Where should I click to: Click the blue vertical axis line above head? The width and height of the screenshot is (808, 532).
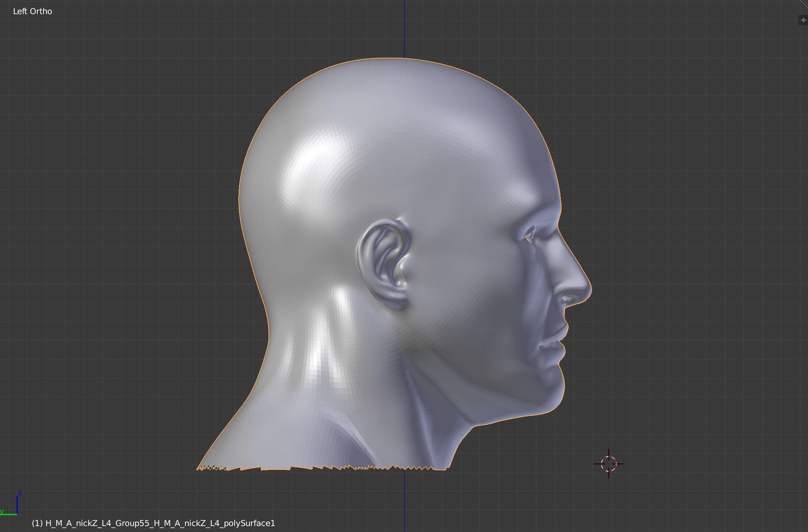coord(404,29)
